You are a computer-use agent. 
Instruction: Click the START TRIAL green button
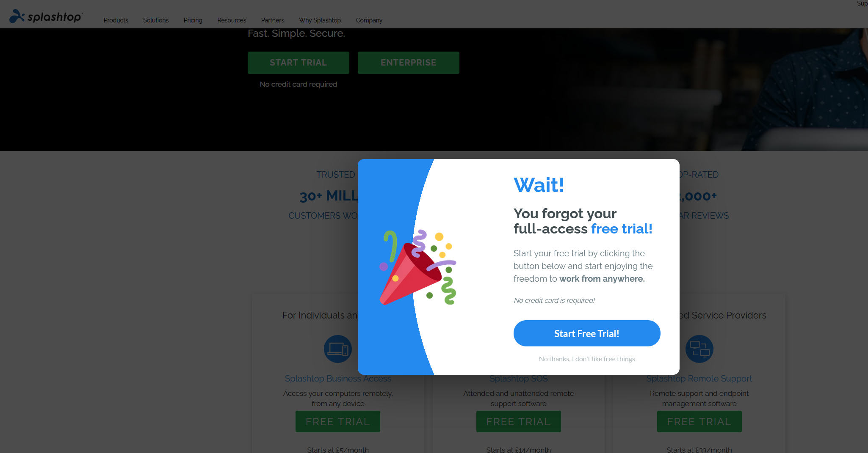(299, 63)
